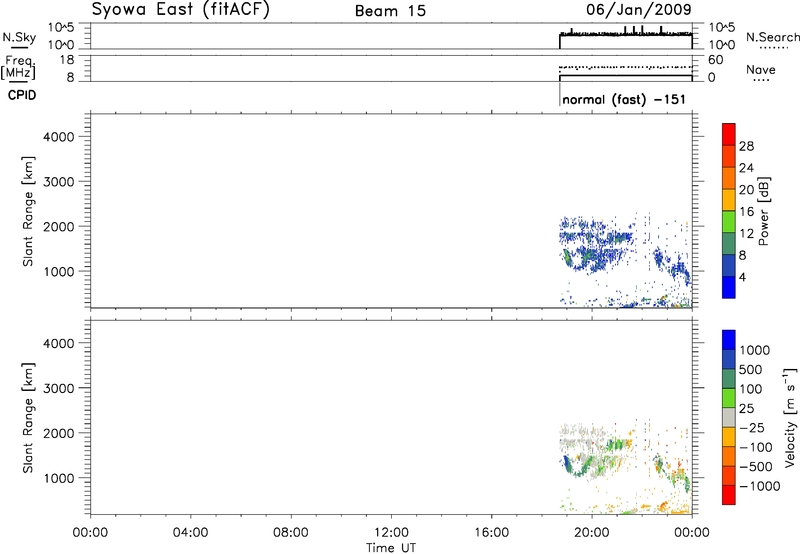The image size is (800, 554).
Task: Select the yellow Power segment between 16 and 20
Action: click(x=729, y=200)
